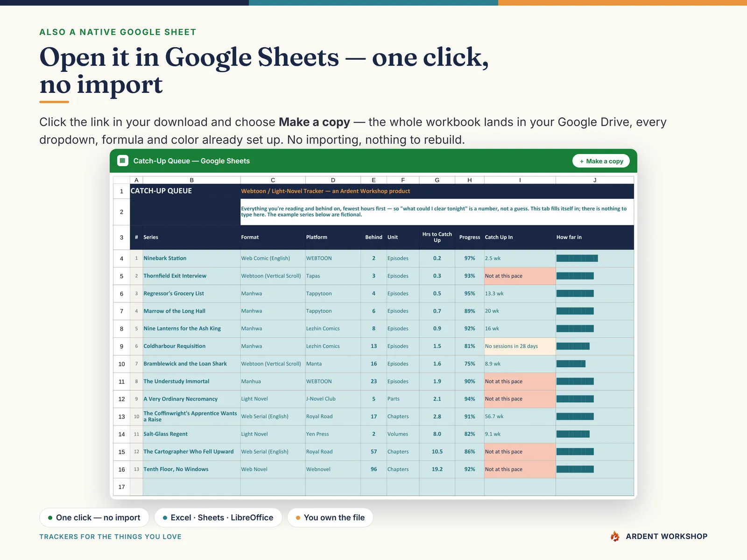Select row 1 header
The height and width of the screenshot is (560, 747).
click(121, 191)
